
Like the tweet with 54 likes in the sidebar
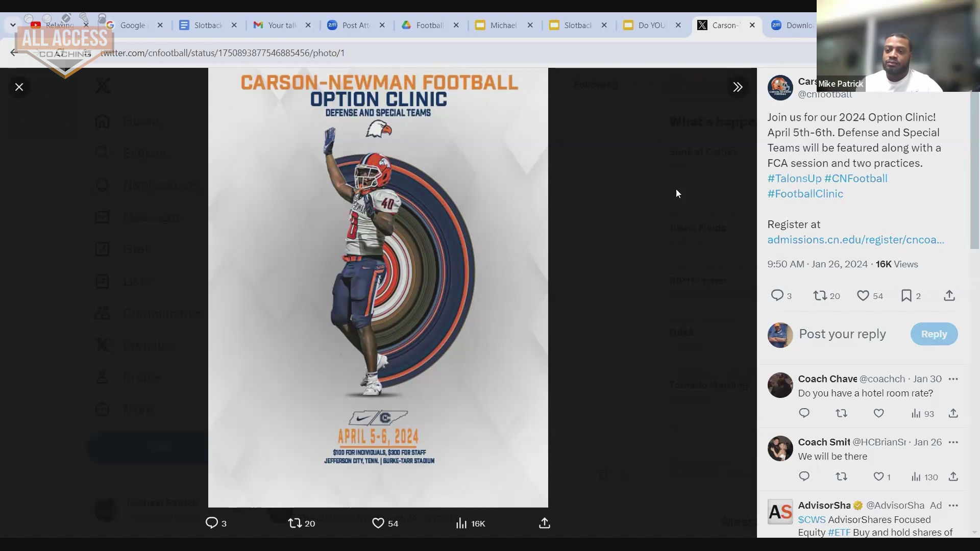pos(863,295)
